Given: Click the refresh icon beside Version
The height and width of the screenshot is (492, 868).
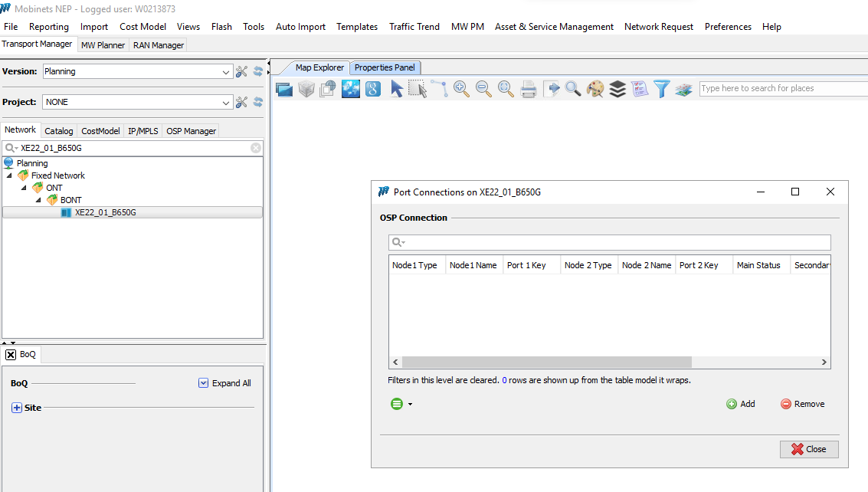Looking at the screenshot, I should tap(258, 71).
